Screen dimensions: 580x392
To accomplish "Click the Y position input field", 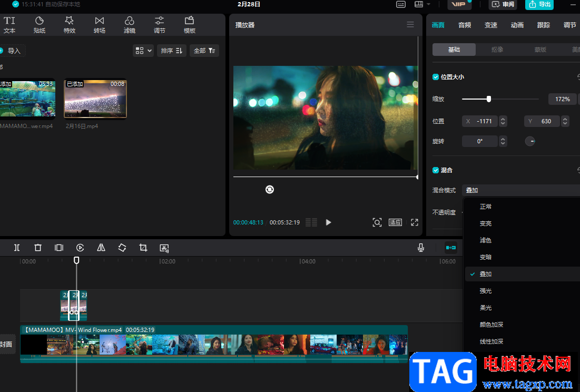I will click(x=542, y=121).
